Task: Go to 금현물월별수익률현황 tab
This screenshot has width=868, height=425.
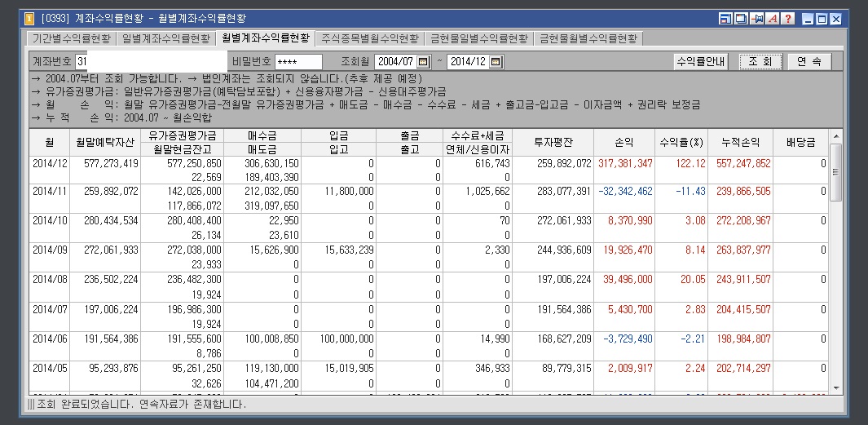Action: click(x=588, y=38)
